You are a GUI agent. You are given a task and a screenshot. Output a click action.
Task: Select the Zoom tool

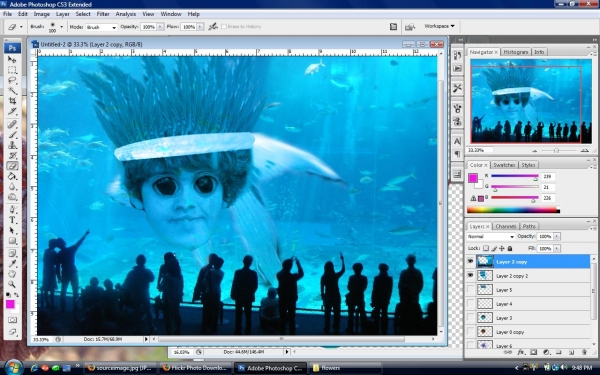pyautogui.click(x=12, y=284)
